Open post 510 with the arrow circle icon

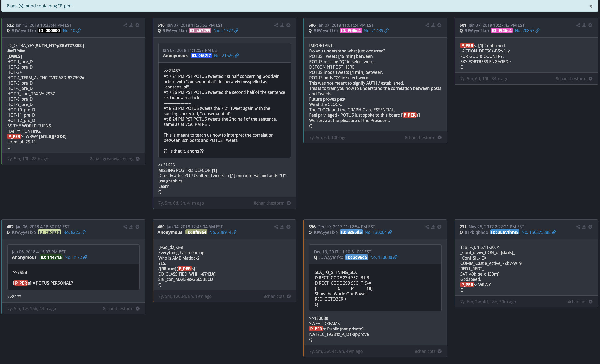[x=289, y=25]
